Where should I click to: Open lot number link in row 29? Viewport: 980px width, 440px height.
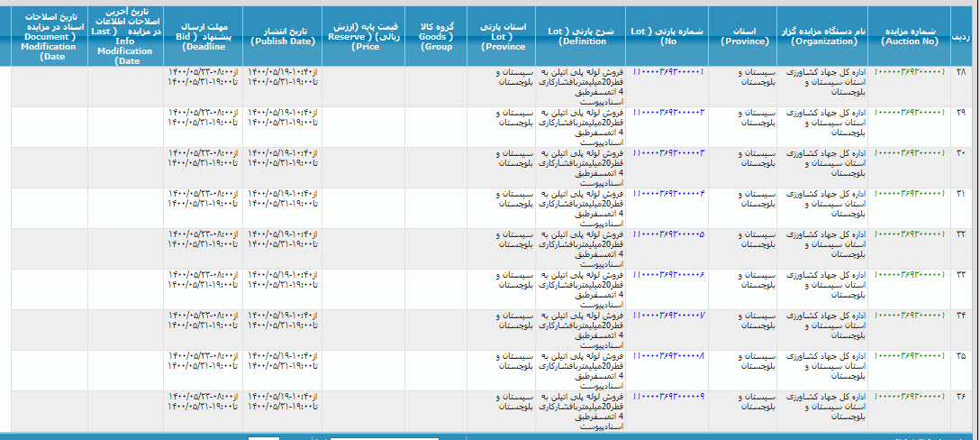[667, 112]
